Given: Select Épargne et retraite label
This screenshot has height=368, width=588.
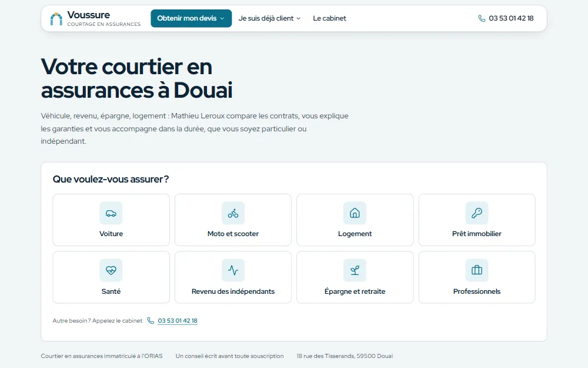Looking at the screenshot, I should (355, 291).
